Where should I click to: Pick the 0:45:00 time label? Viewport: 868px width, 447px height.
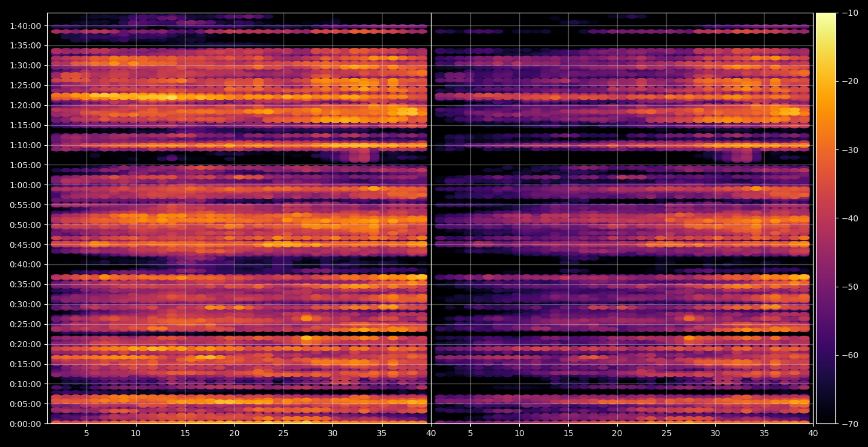pos(25,245)
